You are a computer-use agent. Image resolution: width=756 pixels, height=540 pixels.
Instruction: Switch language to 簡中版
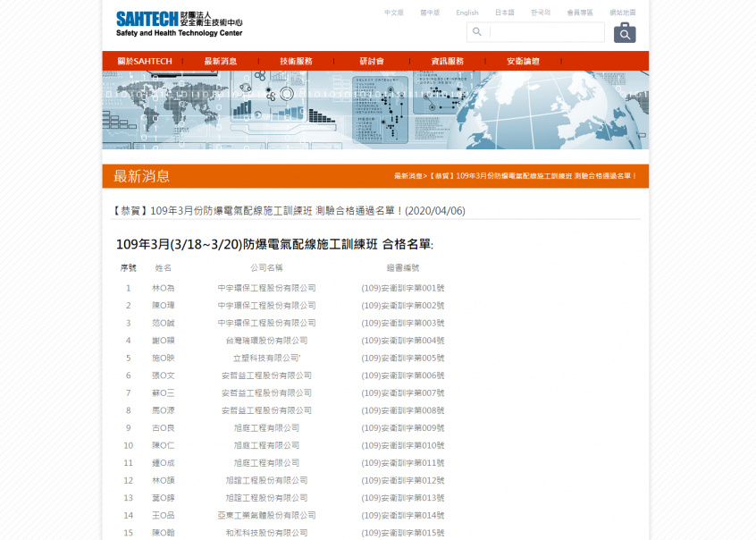click(431, 13)
